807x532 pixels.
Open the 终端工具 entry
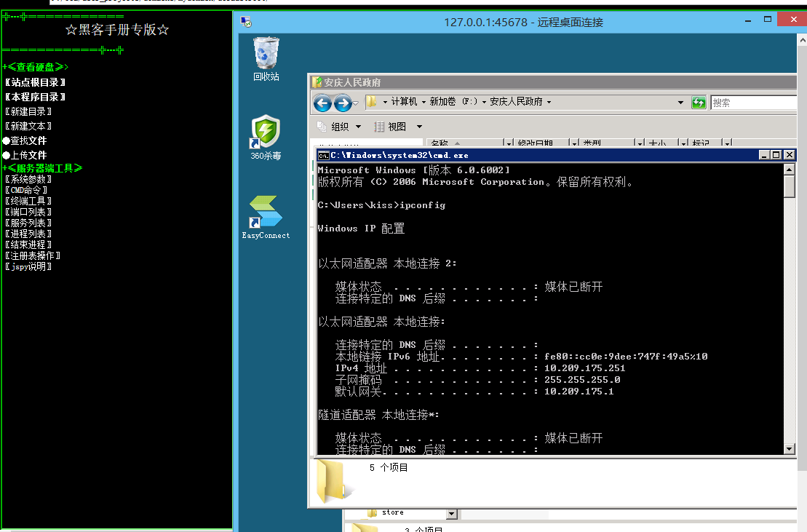point(28,201)
